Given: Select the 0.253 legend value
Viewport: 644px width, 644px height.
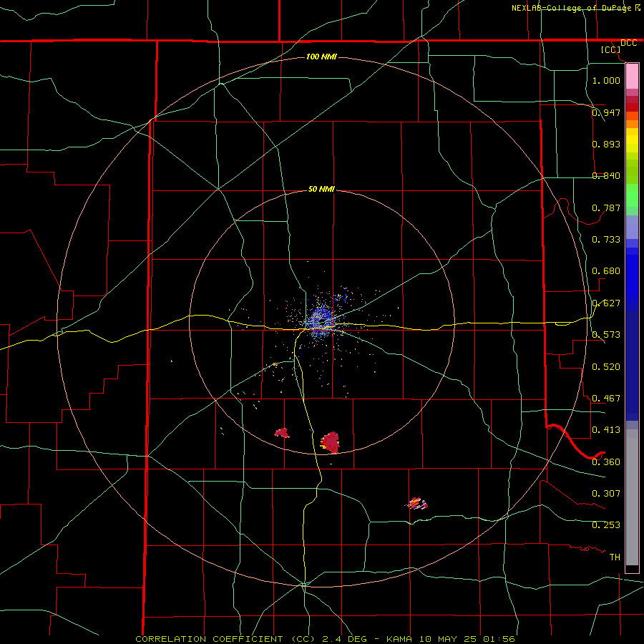Looking at the screenshot, I should click(606, 525).
